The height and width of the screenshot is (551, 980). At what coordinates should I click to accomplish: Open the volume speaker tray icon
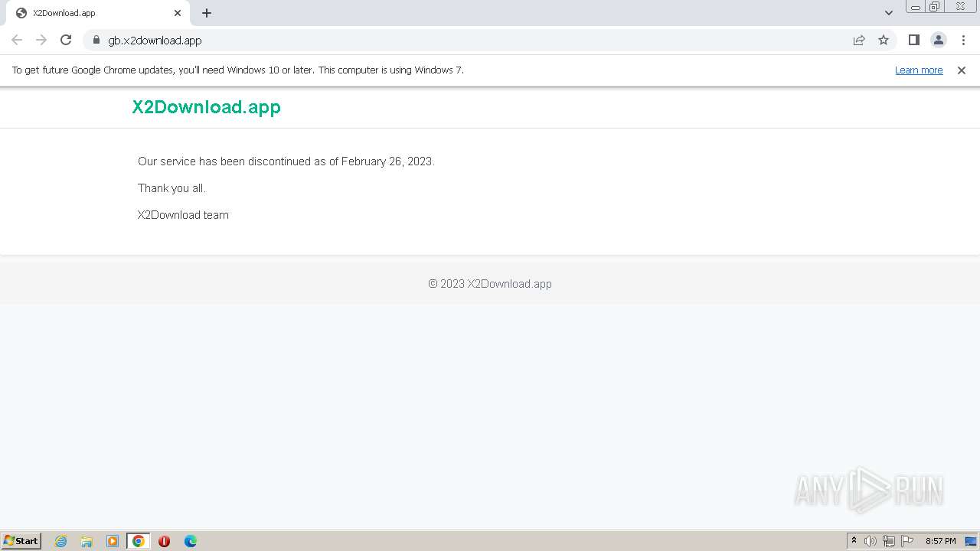click(x=871, y=541)
